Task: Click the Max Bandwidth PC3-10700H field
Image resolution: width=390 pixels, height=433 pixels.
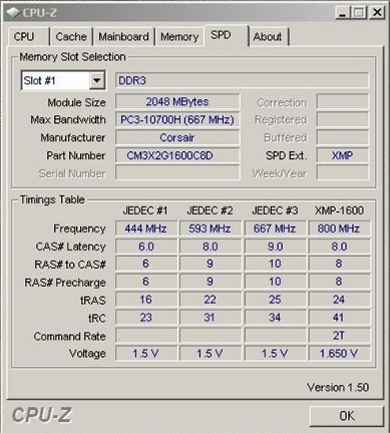Action: pos(177,120)
